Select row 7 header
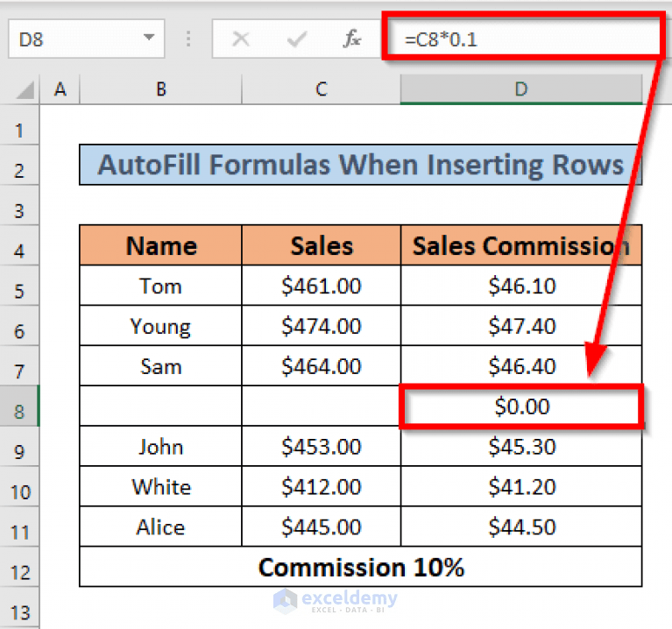The image size is (672, 629). tap(19, 365)
